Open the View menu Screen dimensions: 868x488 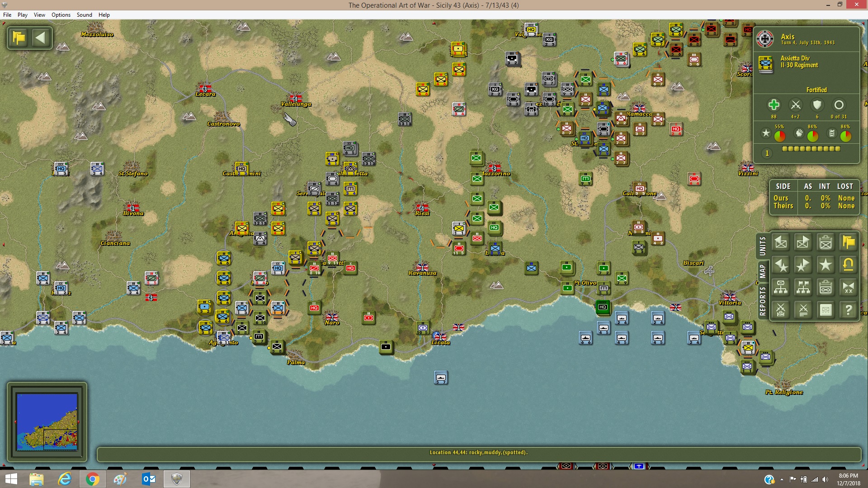pyautogui.click(x=39, y=15)
